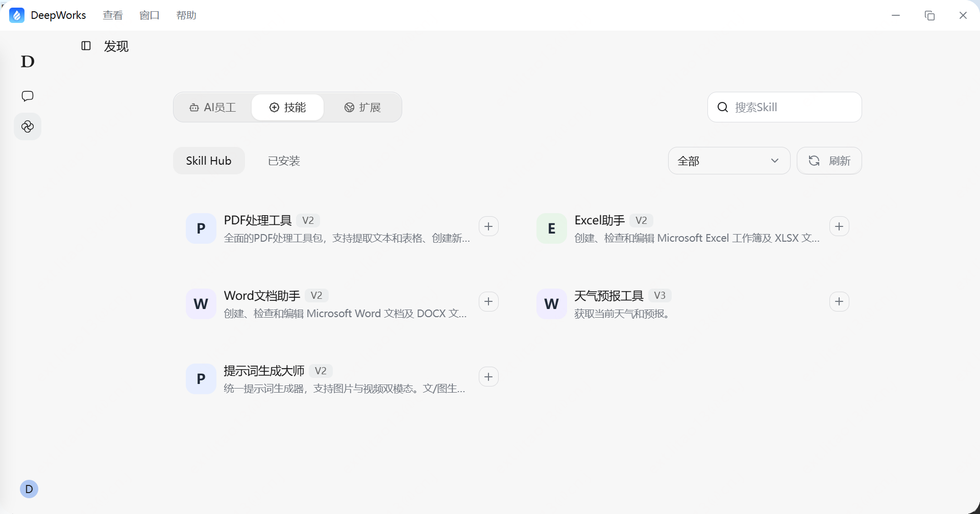Click the 刷新 refresh button

[x=829, y=161]
